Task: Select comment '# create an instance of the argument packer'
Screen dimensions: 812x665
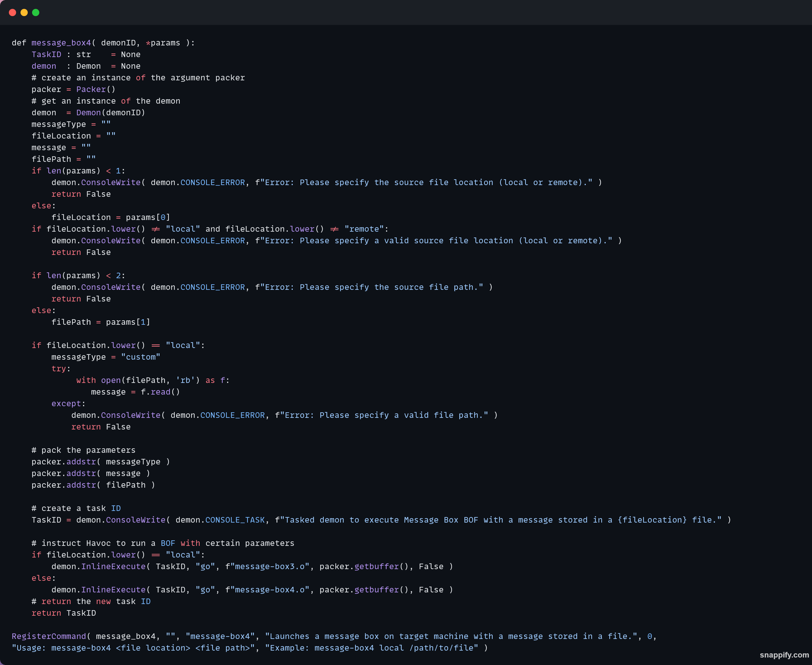Action: [138, 78]
